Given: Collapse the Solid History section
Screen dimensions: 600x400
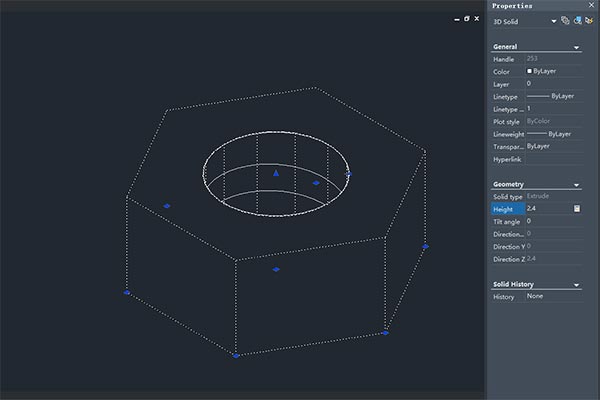Looking at the screenshot, I should point(576,285).
